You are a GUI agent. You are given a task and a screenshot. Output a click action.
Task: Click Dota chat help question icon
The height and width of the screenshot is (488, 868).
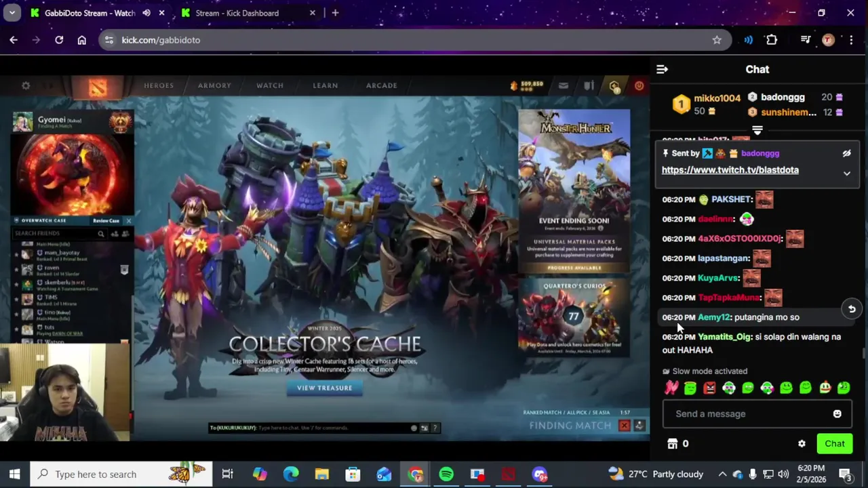(435, 428)
